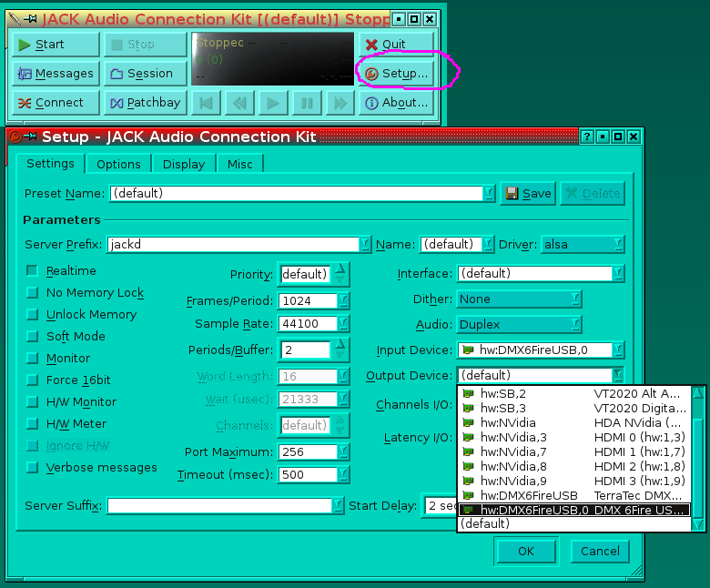Expand the Interface dropdown
The width and height of the screenshot is (710, 588).
(x=618, y=273)
